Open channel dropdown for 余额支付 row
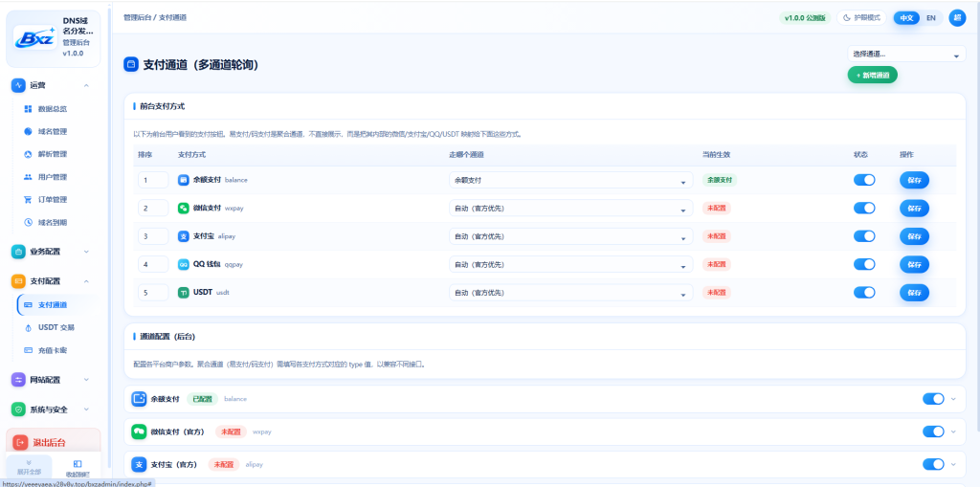This screenshot has width=980, height=487. tap(570, 180)
